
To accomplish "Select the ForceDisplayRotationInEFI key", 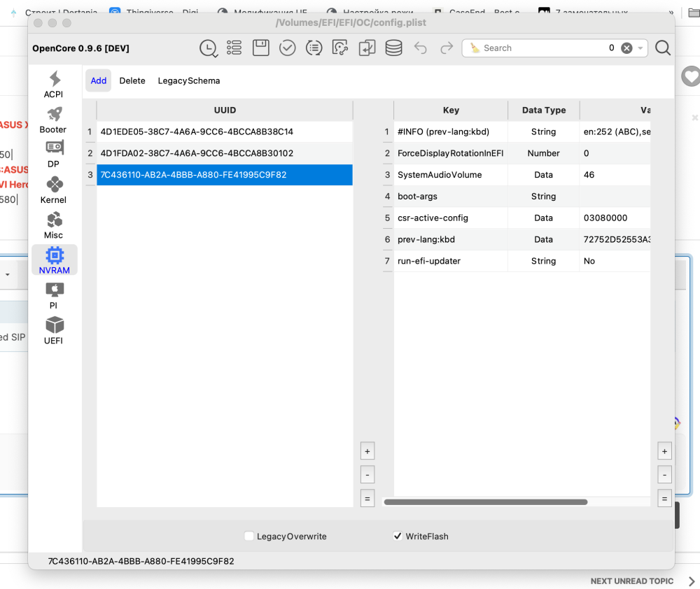I will pos(451,153).
